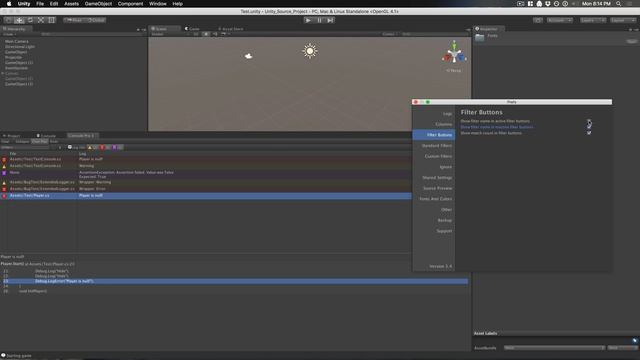Viewport: 640px width, 360px height.
Task: Click the sun light gizmo in scene
Action: (x=310, y=51)
